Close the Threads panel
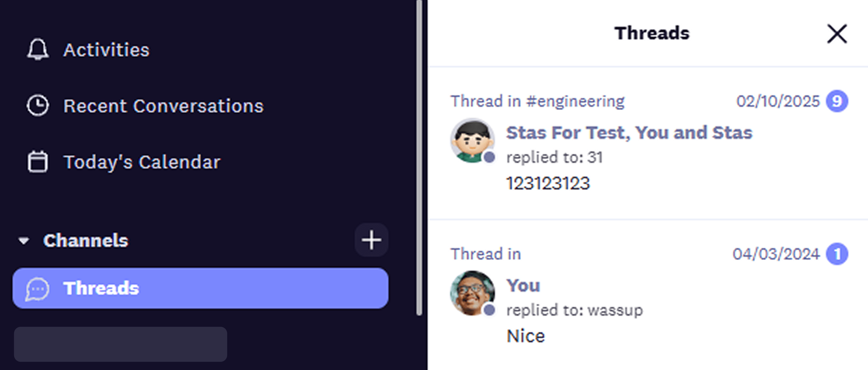This screenshot has height=370, width=868. [x=837, y=34]
